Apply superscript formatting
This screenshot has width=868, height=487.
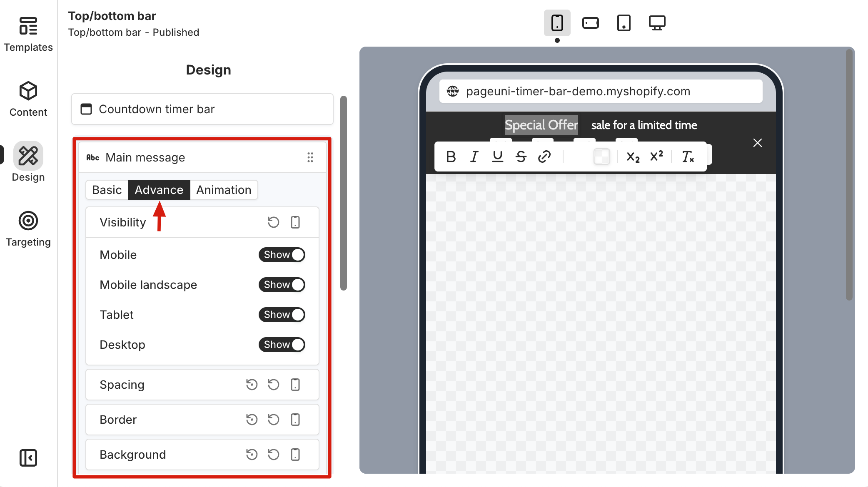(656, 157)
